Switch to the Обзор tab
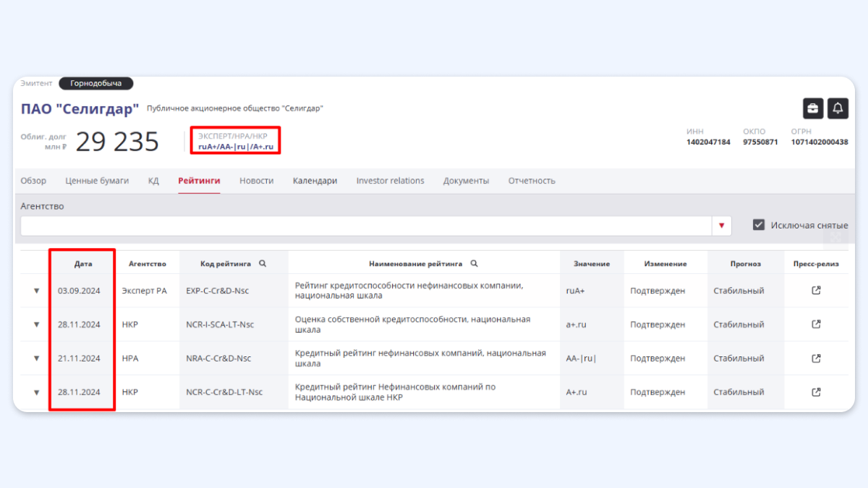The width and height of the screenshot is (868, 488). (33, 181)
